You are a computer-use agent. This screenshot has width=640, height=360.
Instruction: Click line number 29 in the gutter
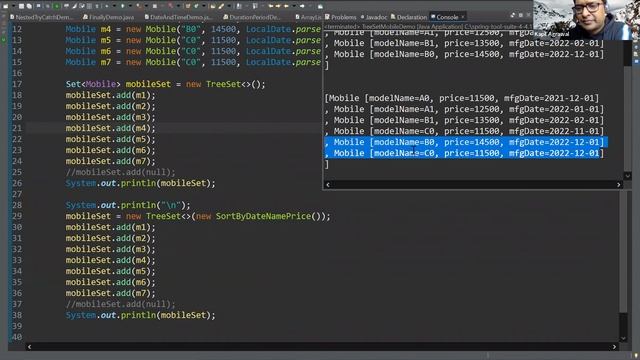coord(17,216)
